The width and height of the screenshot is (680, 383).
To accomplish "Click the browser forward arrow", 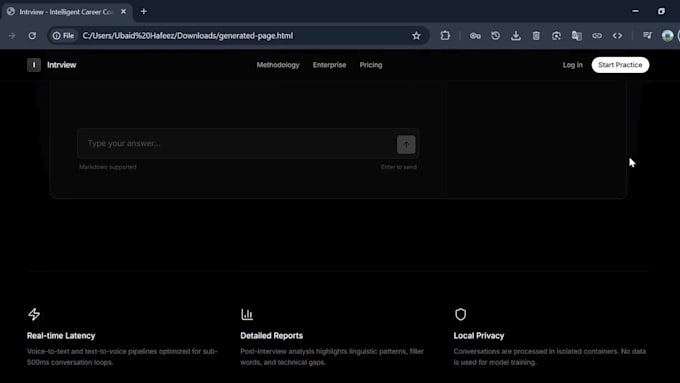I will click(12, 36).
